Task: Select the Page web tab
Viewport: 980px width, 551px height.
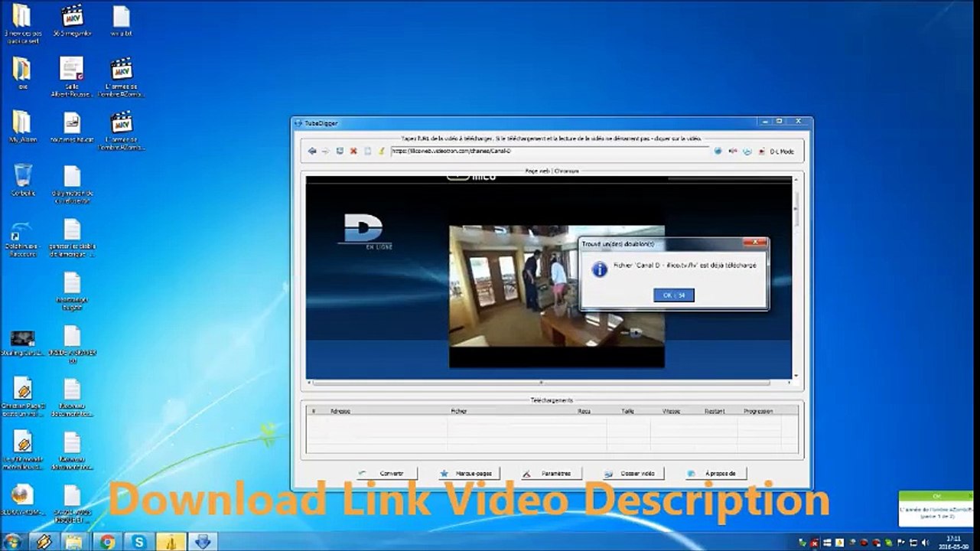Action: [x=538, y=171]
